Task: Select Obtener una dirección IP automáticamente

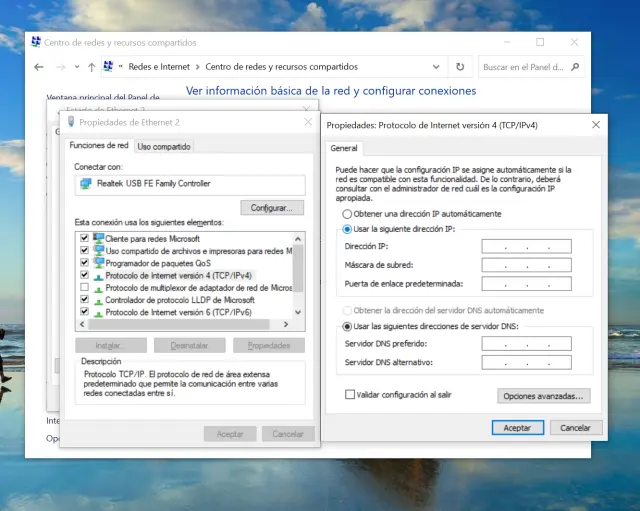Action: tap(347, 214)
